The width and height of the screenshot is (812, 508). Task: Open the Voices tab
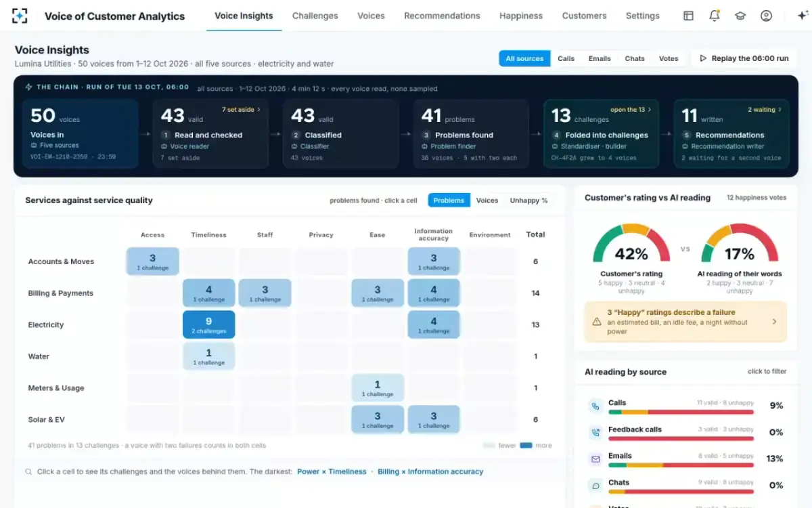click(x=371, y=16)
